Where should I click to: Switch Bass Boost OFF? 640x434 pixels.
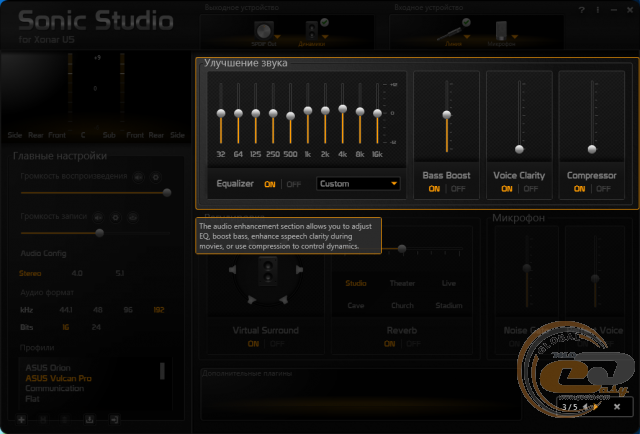point(458,189)
